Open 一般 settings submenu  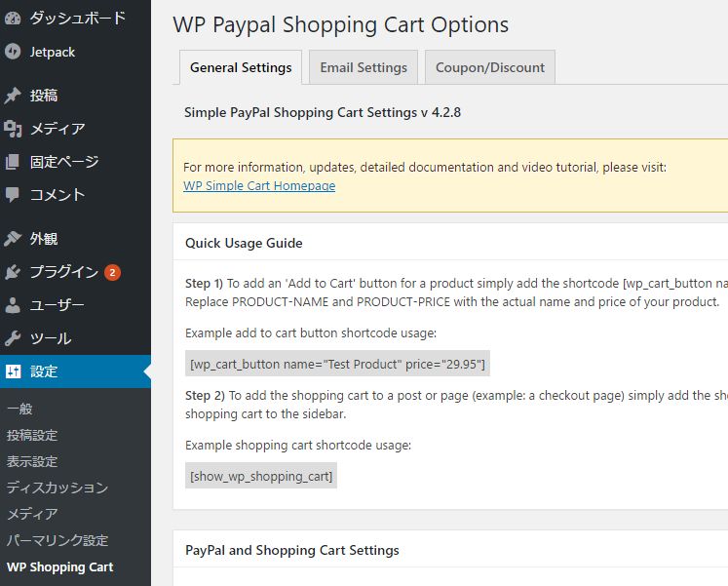(x=19, y=409)
